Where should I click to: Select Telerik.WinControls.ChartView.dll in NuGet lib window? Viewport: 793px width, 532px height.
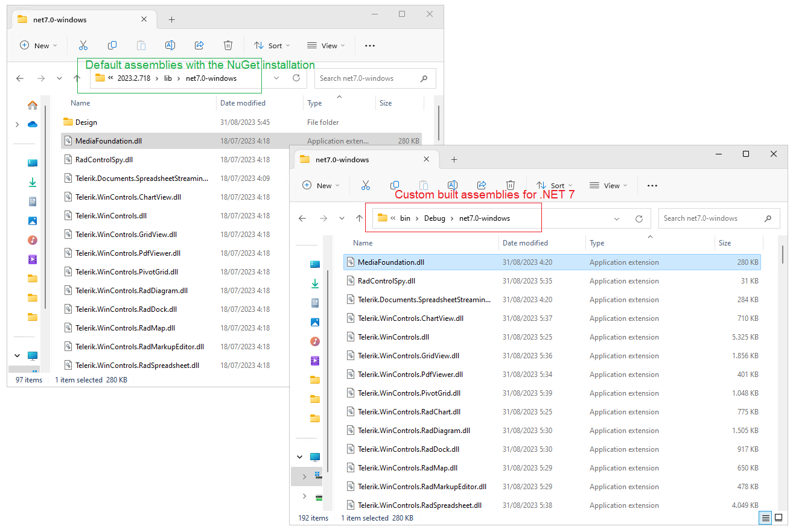[x=176, y=197]
